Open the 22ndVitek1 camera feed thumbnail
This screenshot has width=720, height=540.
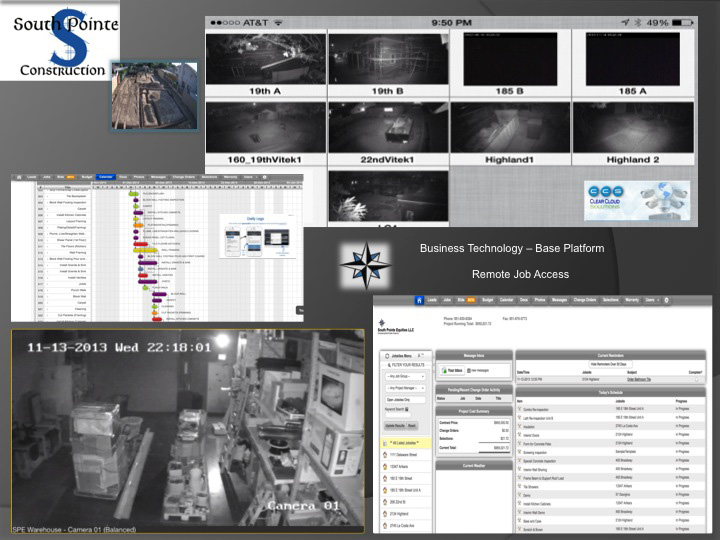click(x=386, y=125)
